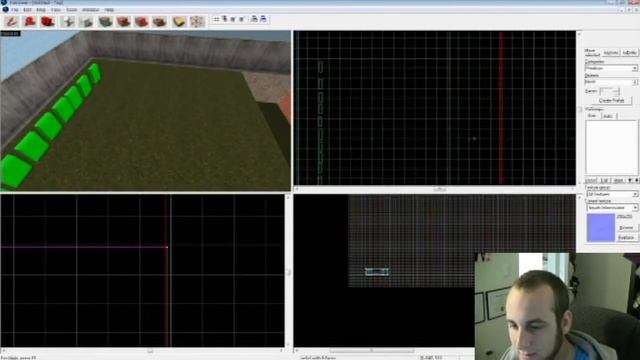Screen dimensions: 640x360
Task: Open the Categories dropdown
Action: (x=611, y=68)
